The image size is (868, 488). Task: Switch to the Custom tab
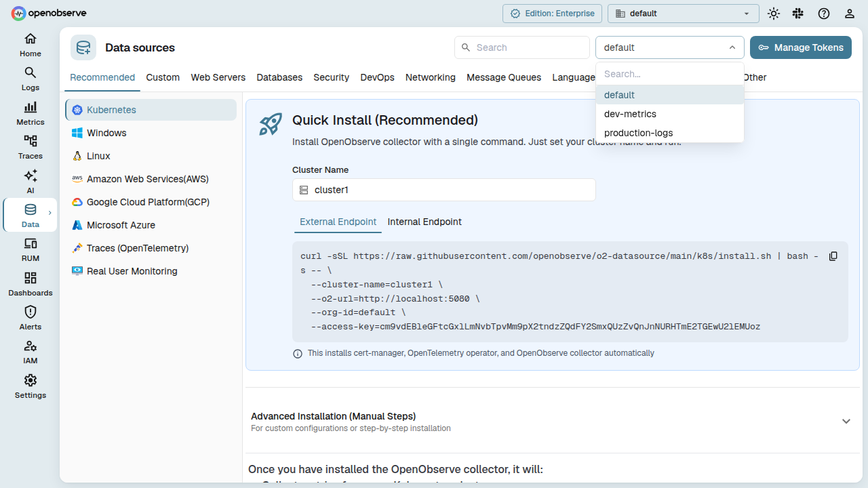point(163,77)
